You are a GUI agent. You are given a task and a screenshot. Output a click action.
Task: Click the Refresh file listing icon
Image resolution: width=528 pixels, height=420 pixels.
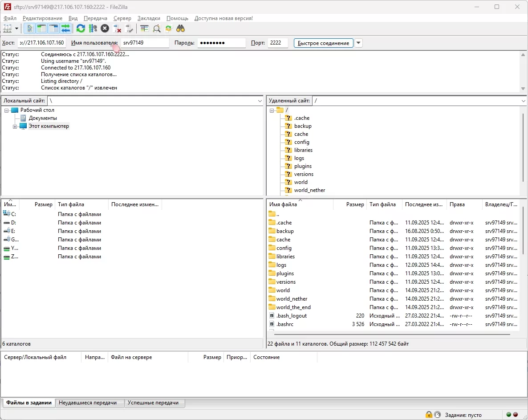tap(80, 28)
